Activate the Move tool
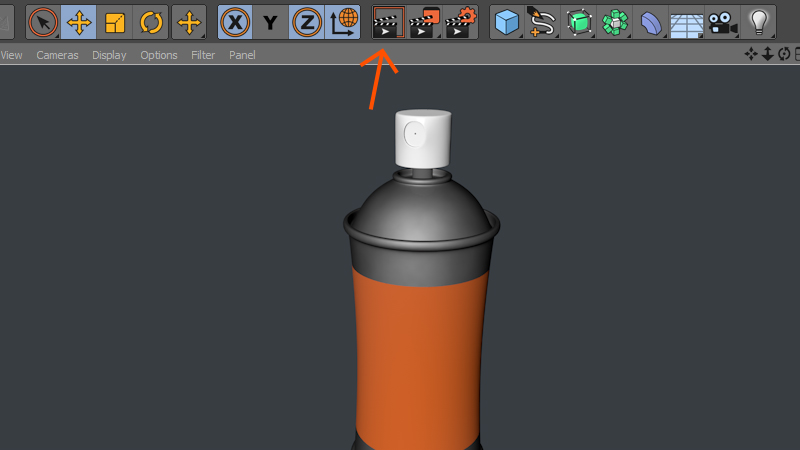This screenshot has width=800, height=450. 79,21
